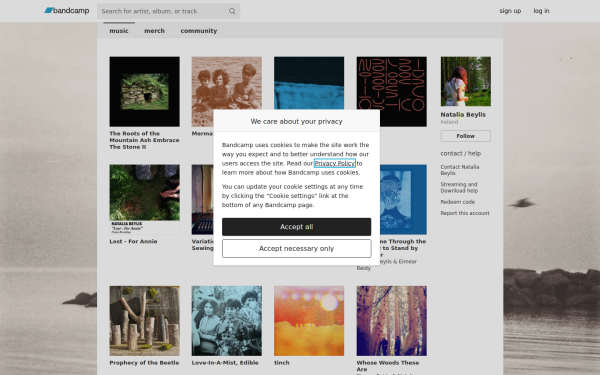Open Natalia Beylis profile photo

click(466, 82)
